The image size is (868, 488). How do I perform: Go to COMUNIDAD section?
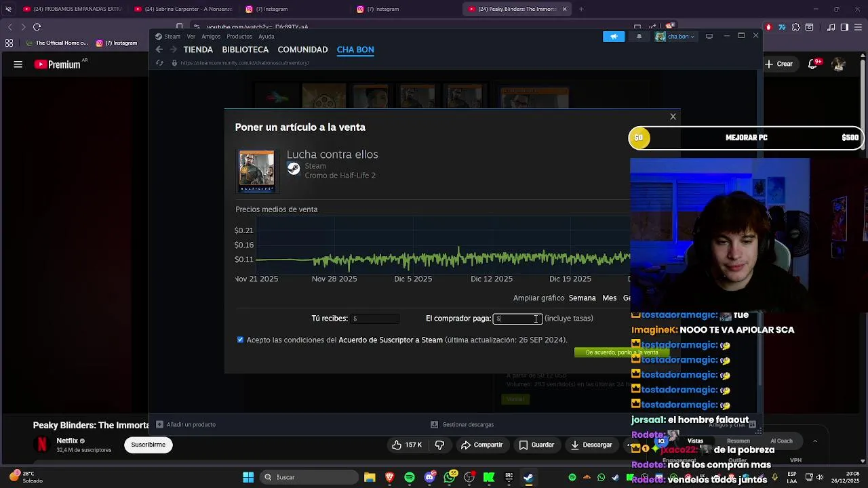tap(302, 49)
